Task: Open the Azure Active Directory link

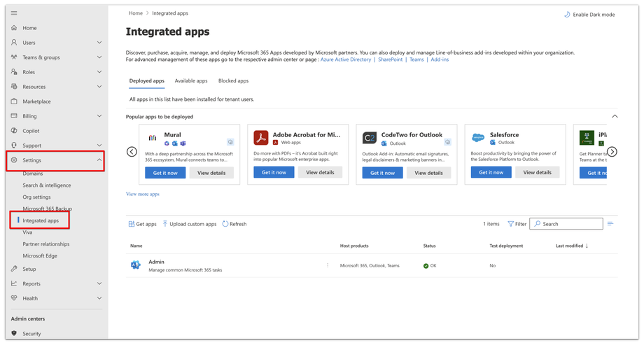Action: (346, 59)
